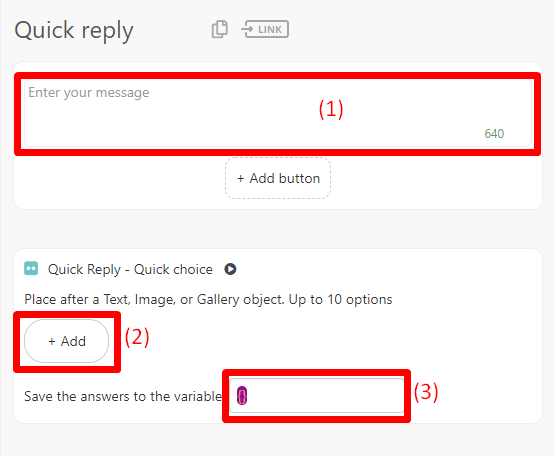Viewport: 555px width, 456px height.
Task: Click the duplicate block copy icon
Action: (219, 29)
